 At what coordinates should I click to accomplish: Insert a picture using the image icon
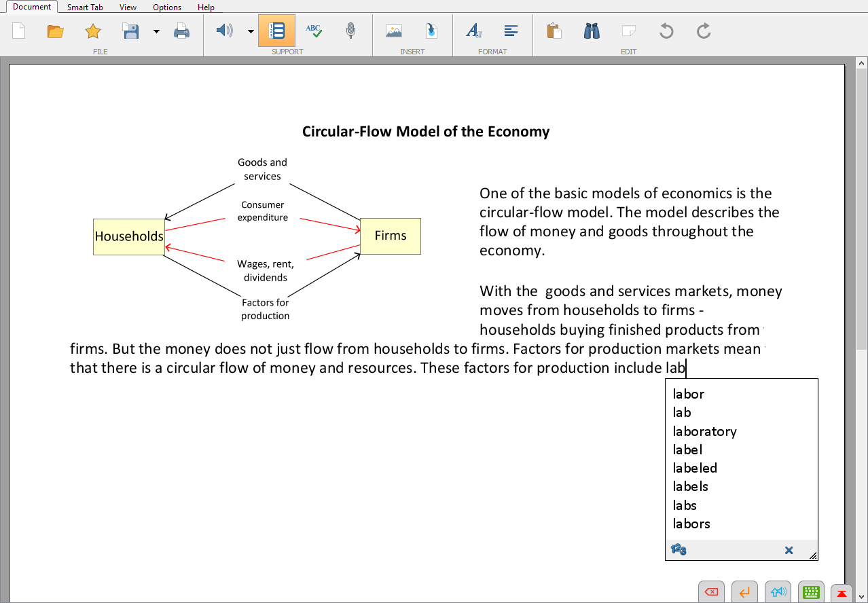tap(394, 31)
